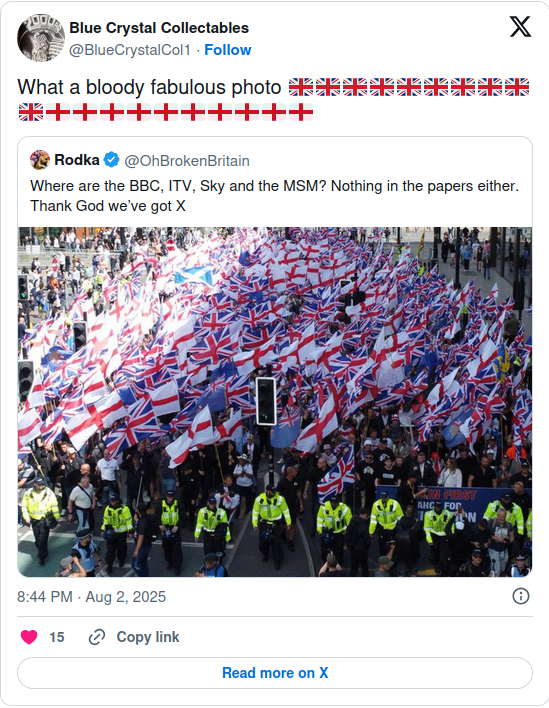Click the X logo icon
Screen dimensions: 549x708
coord(520,27)
